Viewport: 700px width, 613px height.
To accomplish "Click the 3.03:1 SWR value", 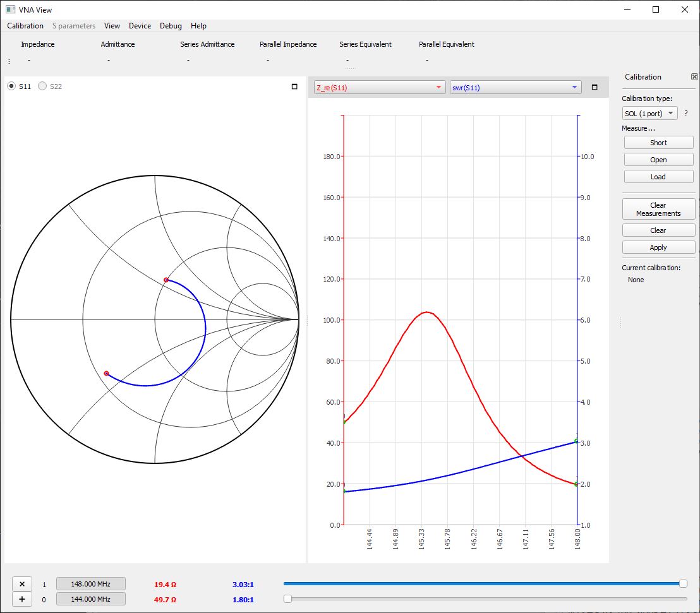I will point(243,585).
